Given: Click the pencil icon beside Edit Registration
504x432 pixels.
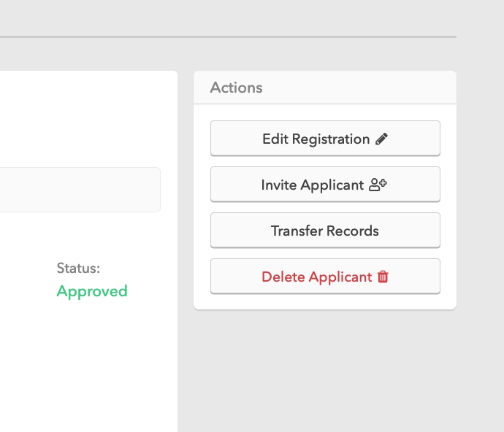Looking at the screenshot, I should point(381,139).
